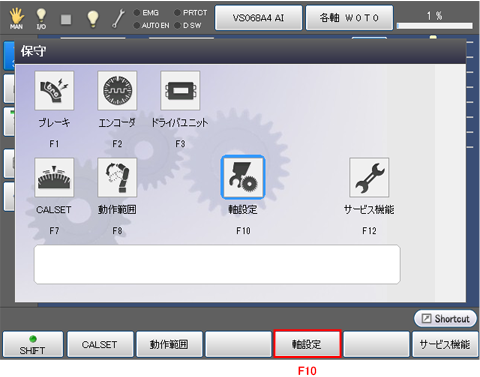Click the 軸設定 F10 function button
480x377 pixels.
[307, 344]
